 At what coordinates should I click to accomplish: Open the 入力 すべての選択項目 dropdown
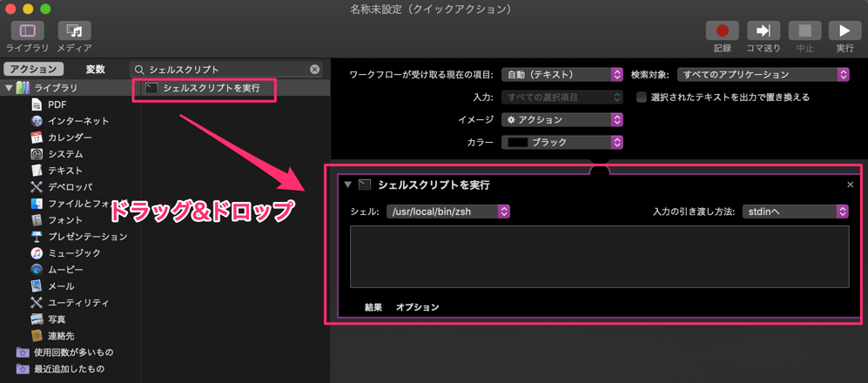point(562,97)
